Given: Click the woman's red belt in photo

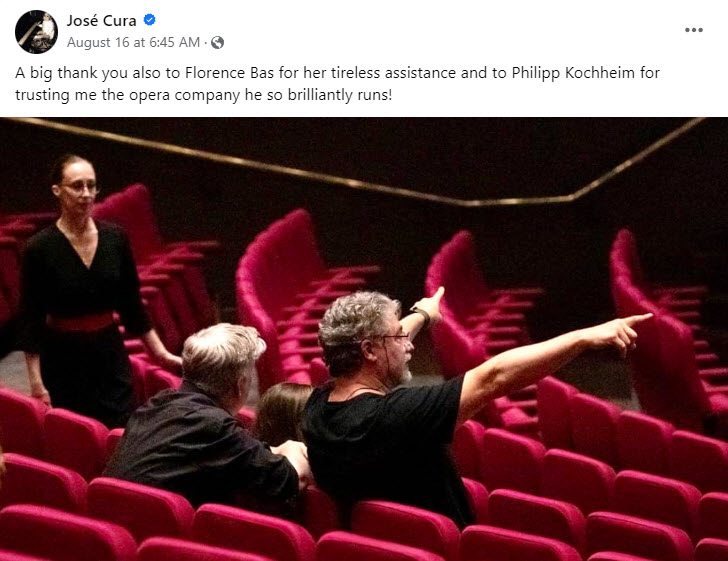Looking at the screenshot, I should coord(81,322).
